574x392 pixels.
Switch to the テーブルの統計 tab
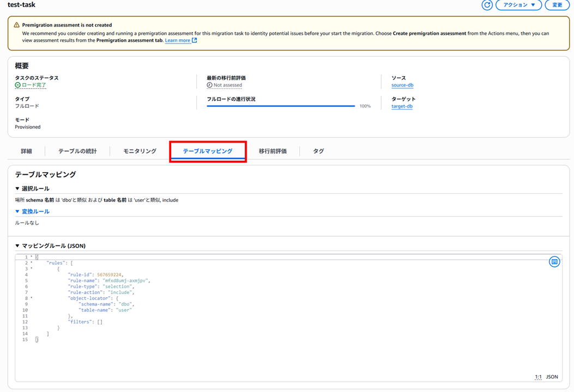pyautogui.click(x=77, y=151)
